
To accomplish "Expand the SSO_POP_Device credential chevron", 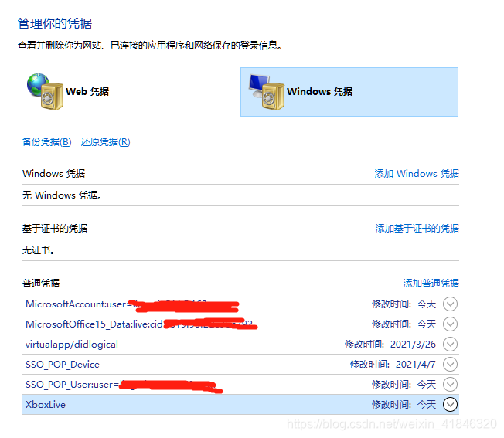I will [450, 364].
